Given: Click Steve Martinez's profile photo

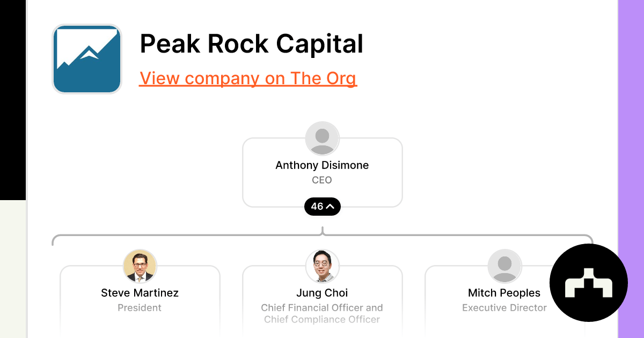Looking at the screenshot, I should pos(140,265).
